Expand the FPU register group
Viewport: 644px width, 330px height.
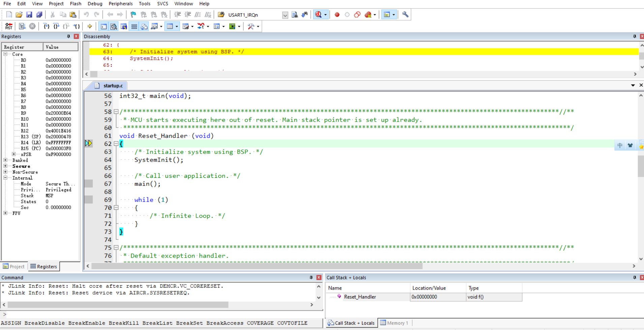click(x=5, y=213)
